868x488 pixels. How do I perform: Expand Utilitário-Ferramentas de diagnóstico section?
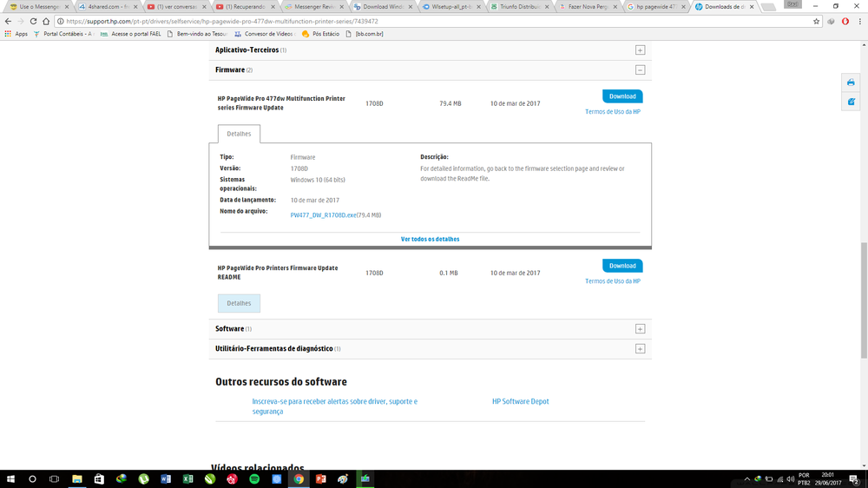click(x=640, y=349)
